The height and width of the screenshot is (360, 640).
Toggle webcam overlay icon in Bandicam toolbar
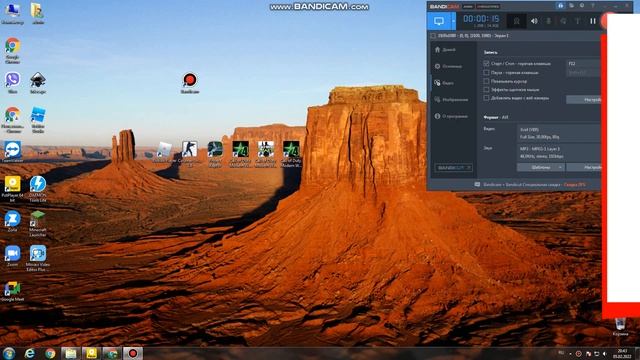click(516, 21)
